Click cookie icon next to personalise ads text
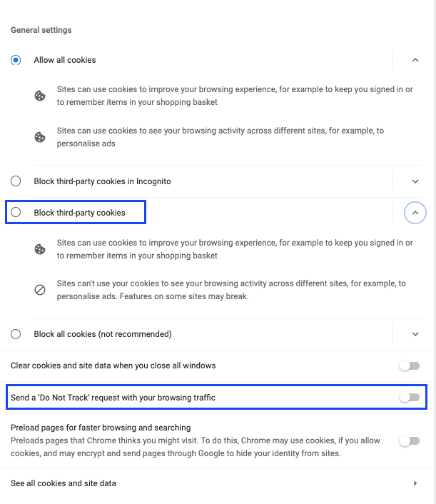 (x=40, y=137)
